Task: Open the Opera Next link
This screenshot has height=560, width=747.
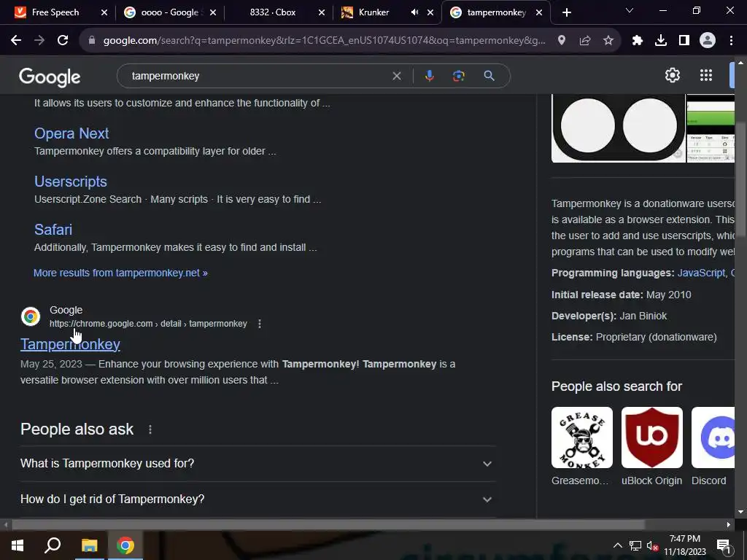Action: coord(71,133)
